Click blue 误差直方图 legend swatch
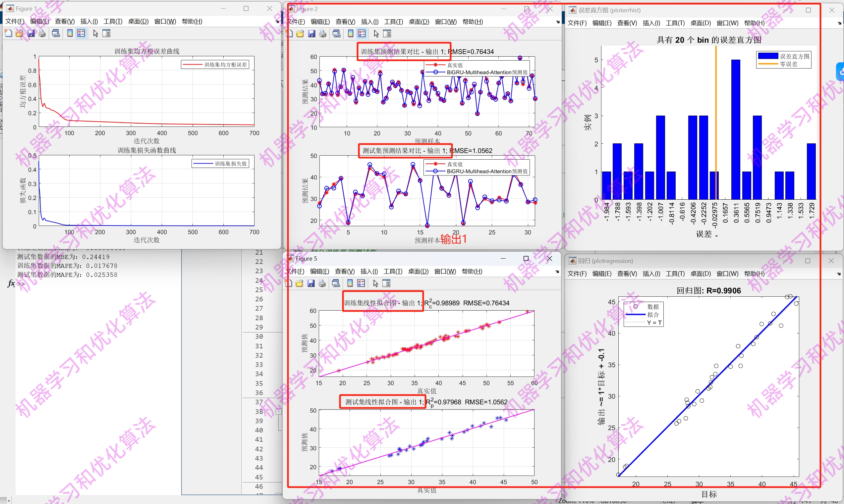The height and width of the screenshot is (504, 844). pyautogui.click(x=767, y=56)
